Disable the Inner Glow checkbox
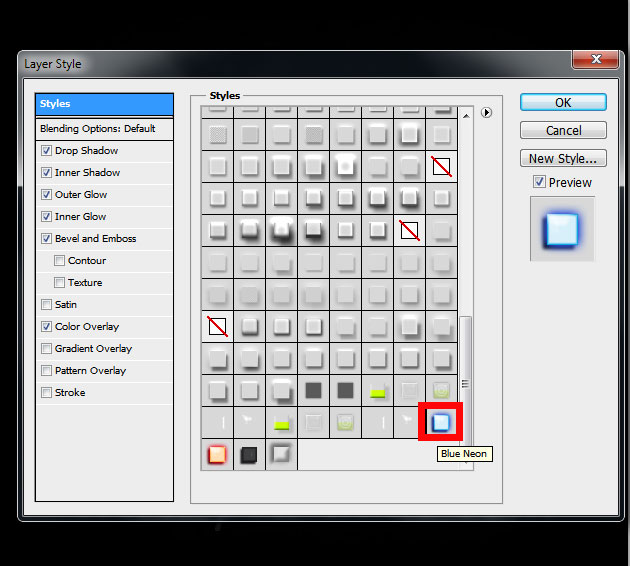This screenshot has height=566, width=630. tap(47, 217)
